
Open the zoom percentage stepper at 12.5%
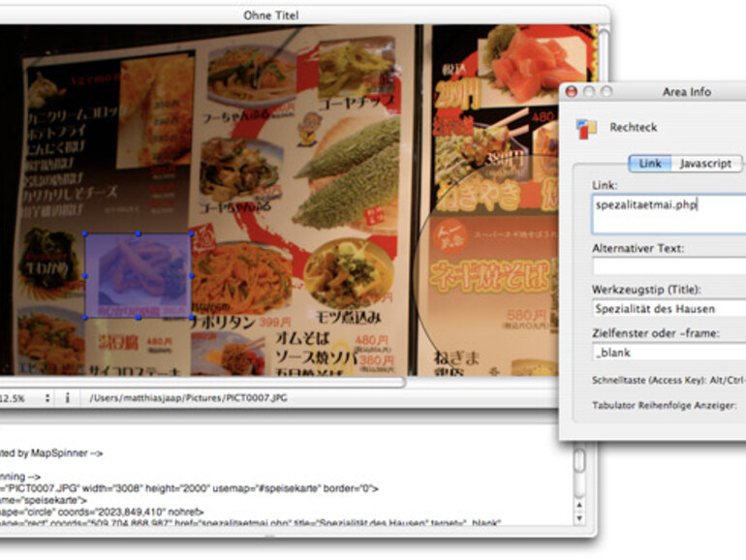coord(47,398)
